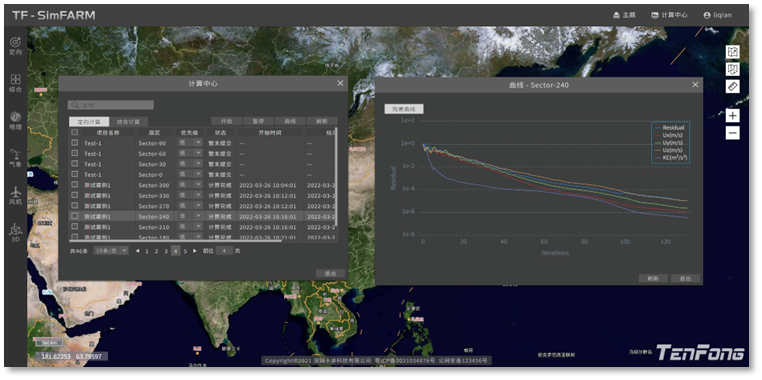The width and height of the screenshot is (762, 380).
Task: Open priority dropdown for Sector-300 row
Action: [x=190, y=185]
